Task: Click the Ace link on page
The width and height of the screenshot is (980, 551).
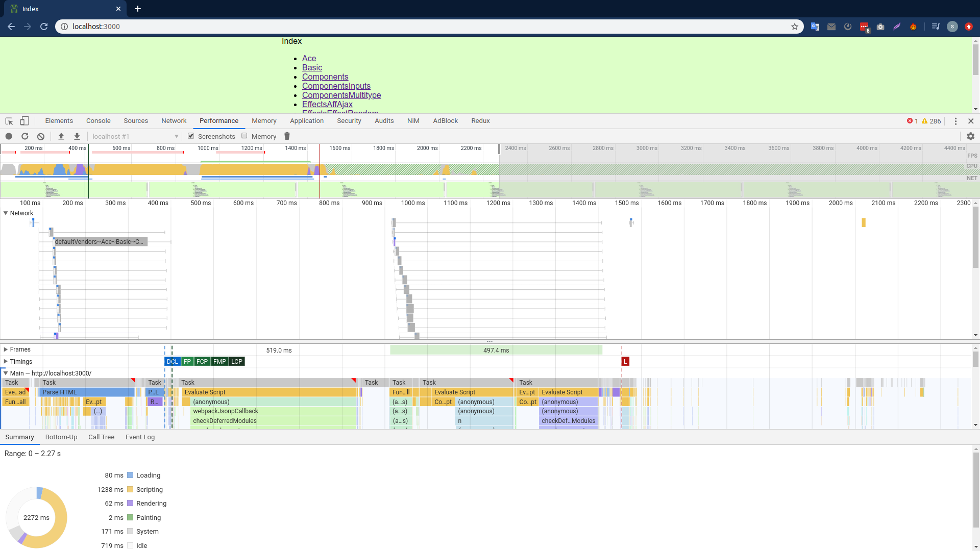Action: coord(309,58)
